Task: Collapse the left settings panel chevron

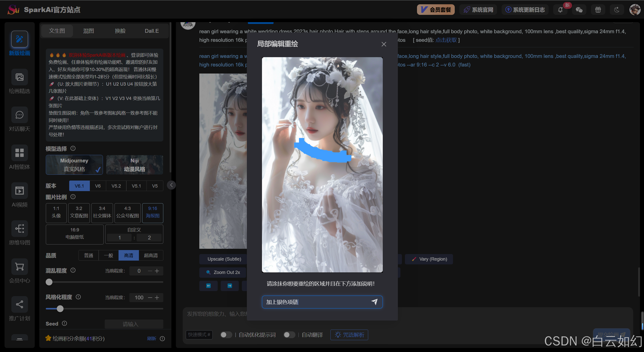Action: [x=171, y=185]
